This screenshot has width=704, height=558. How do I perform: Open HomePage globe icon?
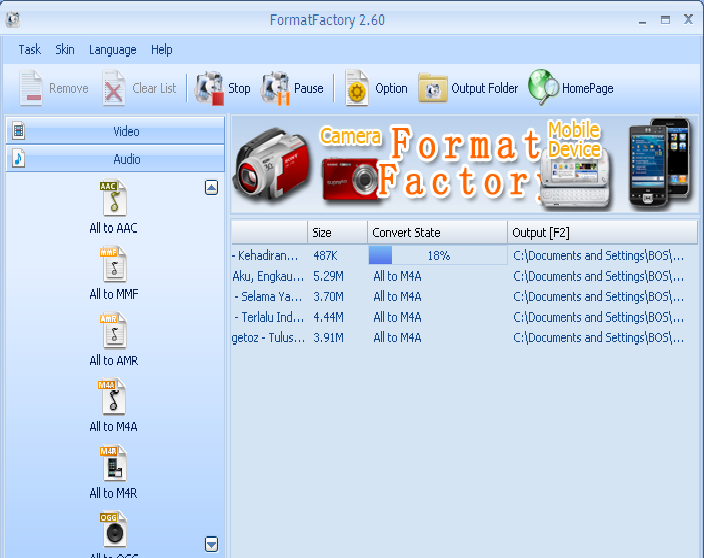click(543, 87)
